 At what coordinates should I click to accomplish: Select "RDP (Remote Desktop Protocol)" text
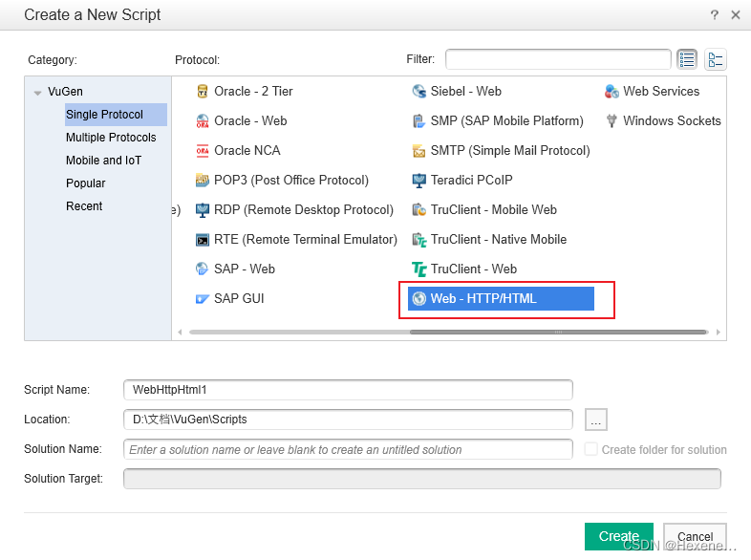pos(304,210)
